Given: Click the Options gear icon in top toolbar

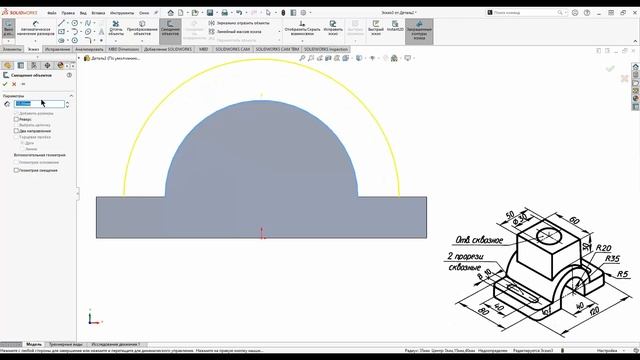Looking at the screenshot, I should 303,13.
